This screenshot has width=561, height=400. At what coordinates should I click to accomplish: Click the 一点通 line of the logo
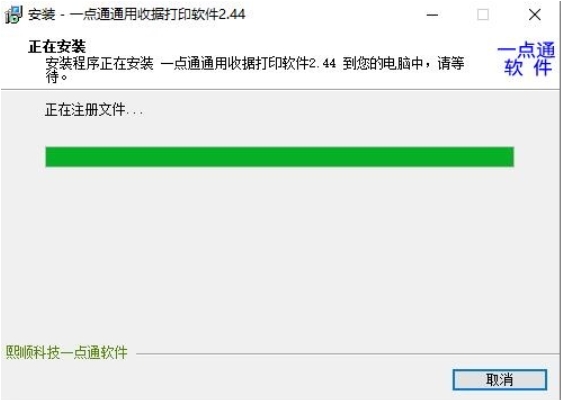pyautogui.click(x=526, y=50)
